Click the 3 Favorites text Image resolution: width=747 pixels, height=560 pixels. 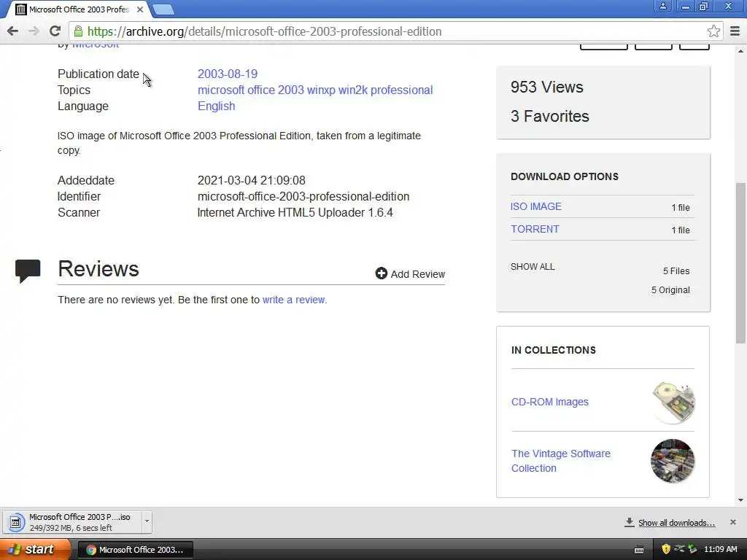point(550,116)
